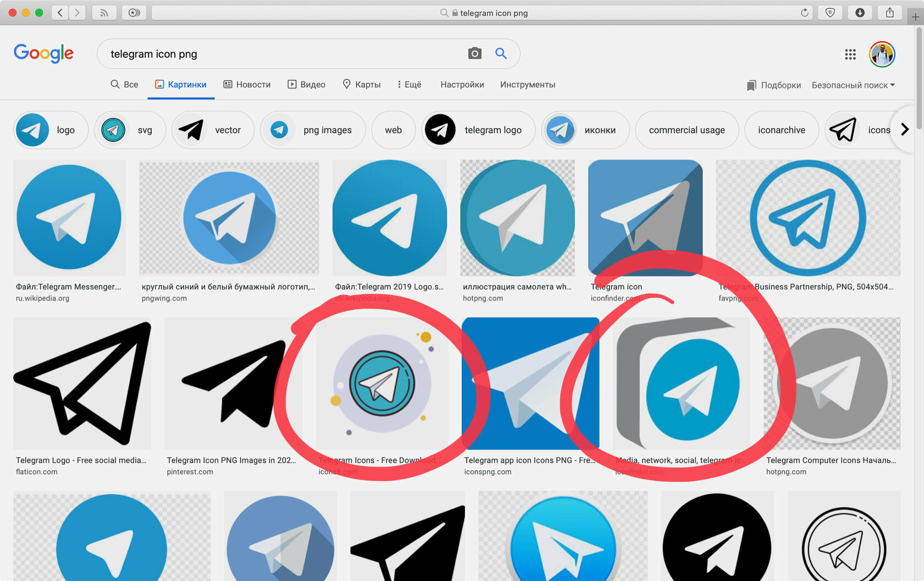
Task: Open the Telegram Icon PNG Images title
Action: pyautogui.click(x=231, y=461)
